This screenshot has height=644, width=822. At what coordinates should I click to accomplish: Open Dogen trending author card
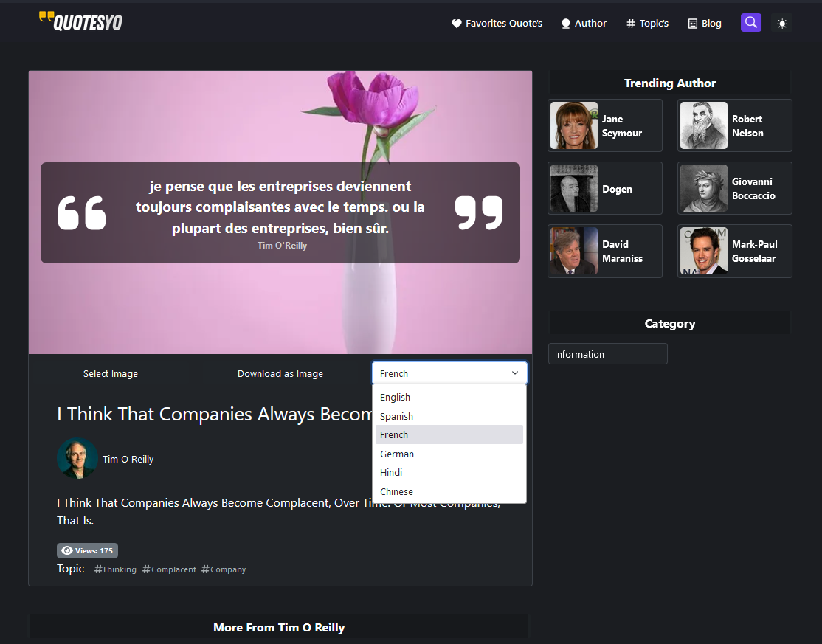click(x=605, y=188)
